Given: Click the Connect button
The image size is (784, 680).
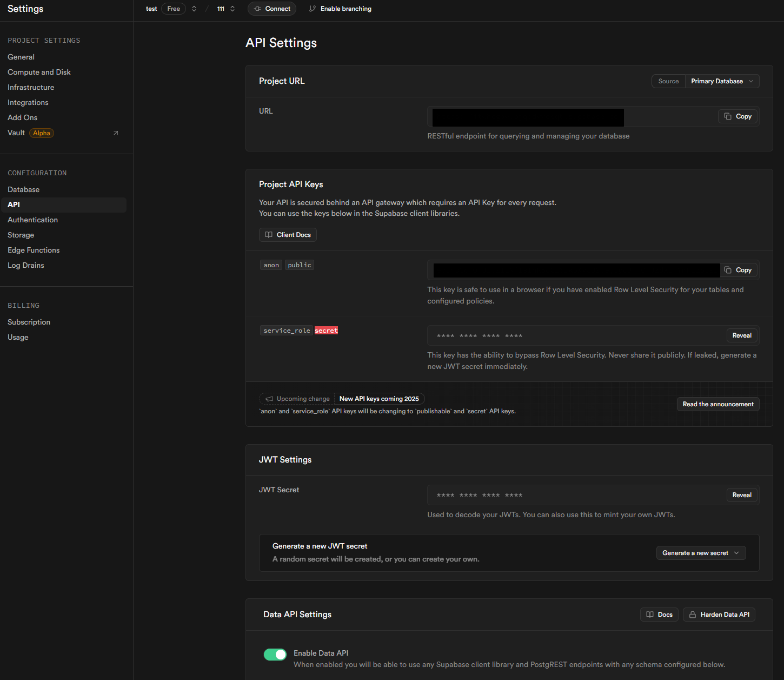Looking at the screenshot, I should 272,9.
